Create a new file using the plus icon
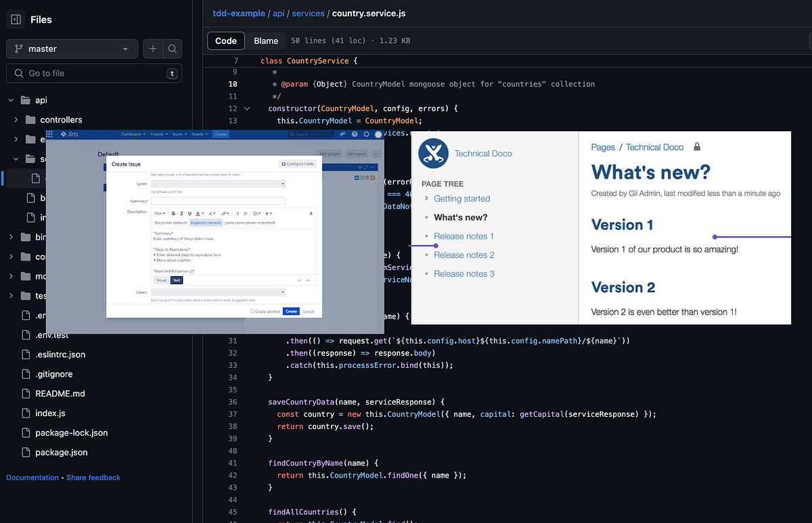Image resolution: width=812 pixels, height=523 pixels. point(152,49)
